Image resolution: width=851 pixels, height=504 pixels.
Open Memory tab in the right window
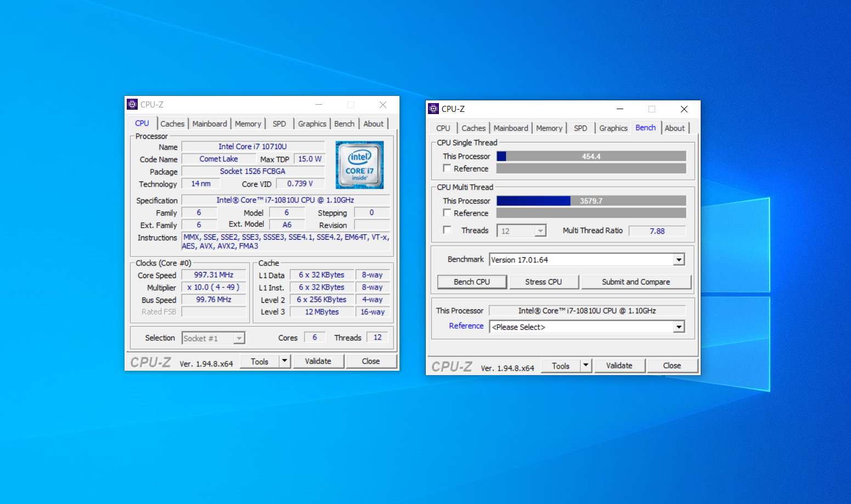point(549,128)
